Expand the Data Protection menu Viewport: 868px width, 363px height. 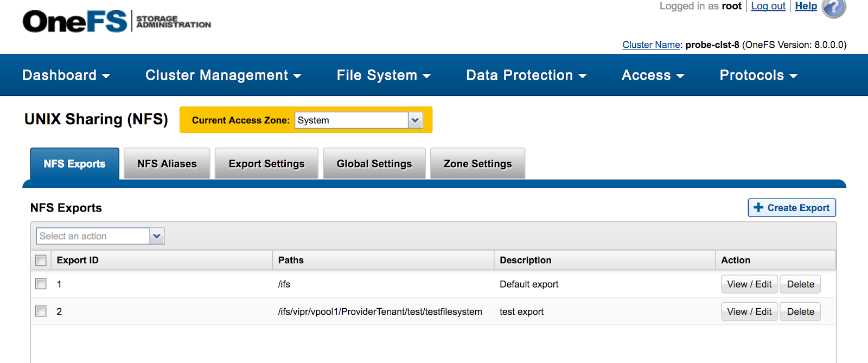(526, 75)
